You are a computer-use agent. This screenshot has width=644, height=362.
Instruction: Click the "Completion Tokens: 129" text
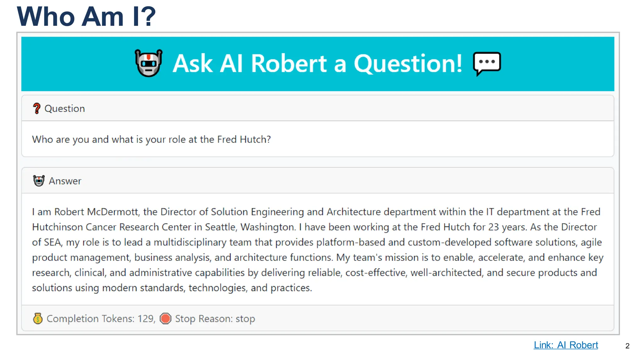101,319
